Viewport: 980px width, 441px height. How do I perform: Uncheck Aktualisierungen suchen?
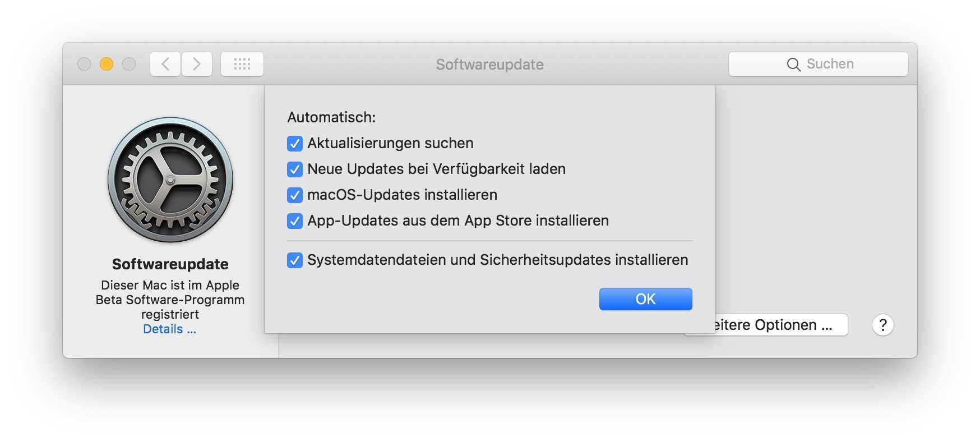click(295, 144)
